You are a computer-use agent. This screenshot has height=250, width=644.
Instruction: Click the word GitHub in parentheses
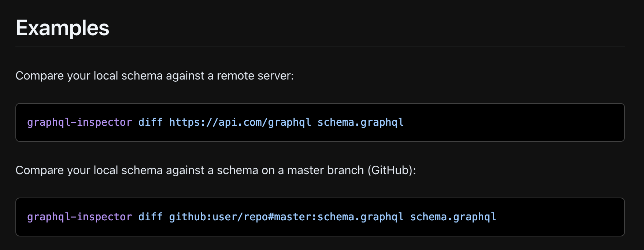coord(390,170)
